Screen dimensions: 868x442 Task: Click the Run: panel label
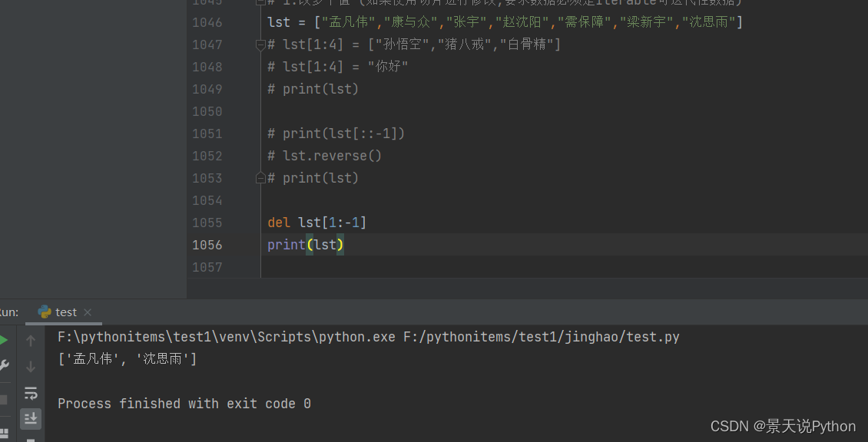click(9, 312)
